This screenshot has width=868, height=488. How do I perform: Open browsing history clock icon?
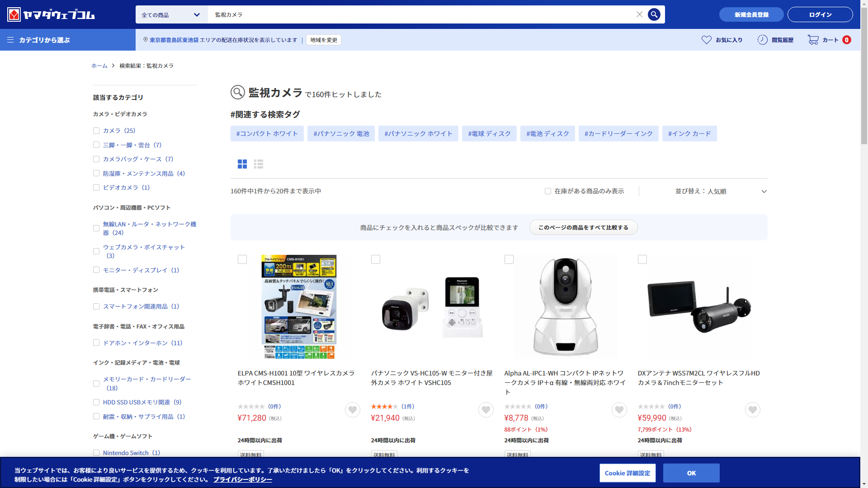pyautogui.click(x=762, y=40)
